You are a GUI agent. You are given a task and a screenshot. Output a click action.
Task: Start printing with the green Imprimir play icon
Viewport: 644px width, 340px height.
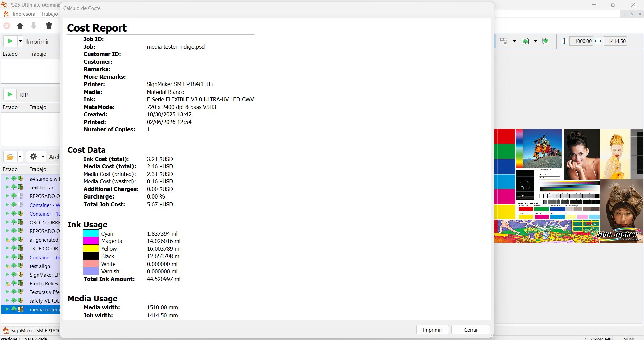point(10,41)
